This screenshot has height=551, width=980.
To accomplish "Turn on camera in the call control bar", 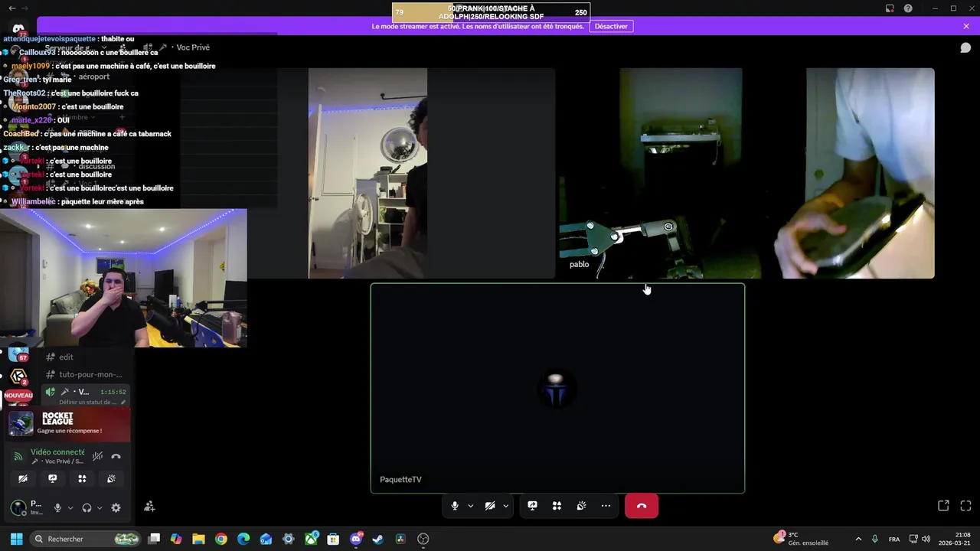I will tap(490, 506).
